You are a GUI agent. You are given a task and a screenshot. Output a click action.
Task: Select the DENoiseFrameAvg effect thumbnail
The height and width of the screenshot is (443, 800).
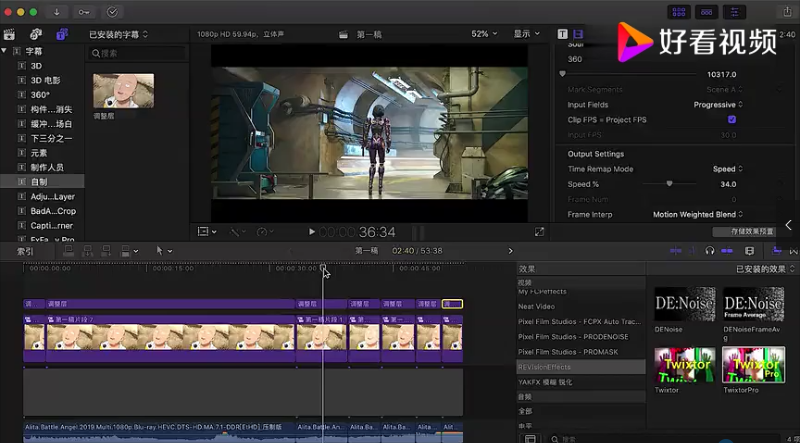754,304
